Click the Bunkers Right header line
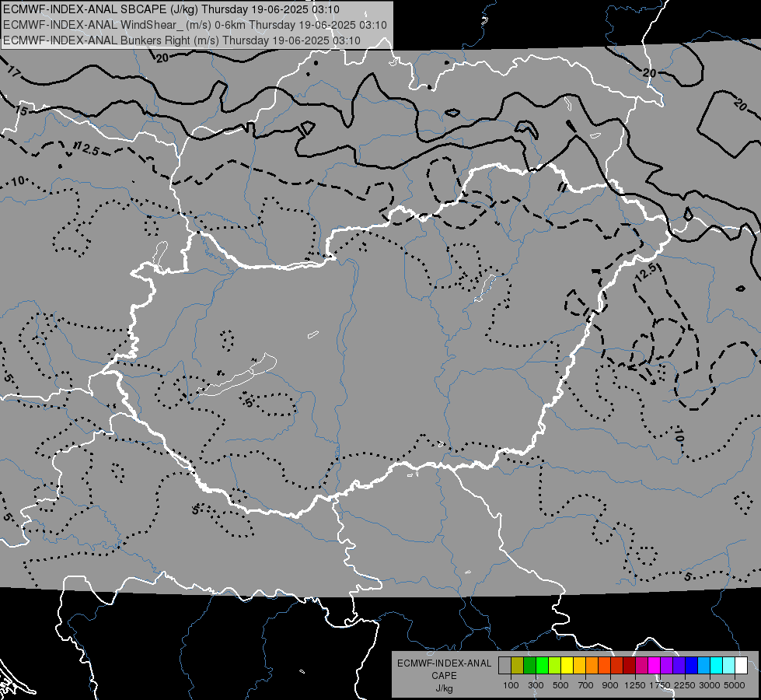761x700 pixels. 182,40
